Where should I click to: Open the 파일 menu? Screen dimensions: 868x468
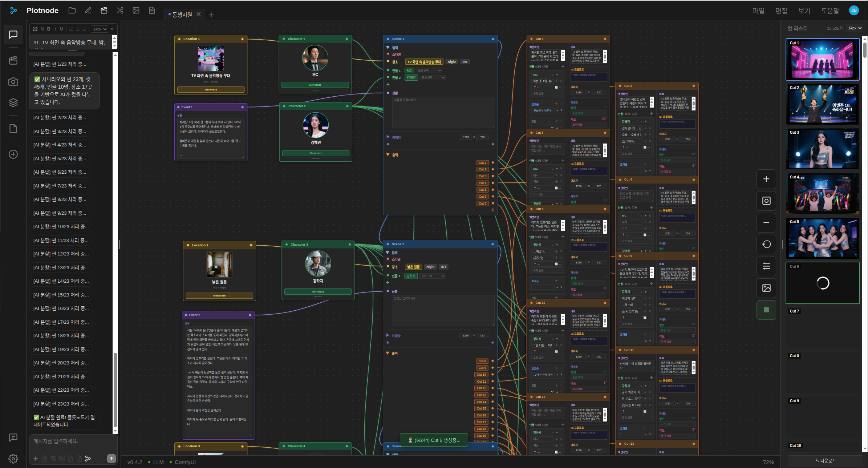pyautogui.click(x=758, y=11)
